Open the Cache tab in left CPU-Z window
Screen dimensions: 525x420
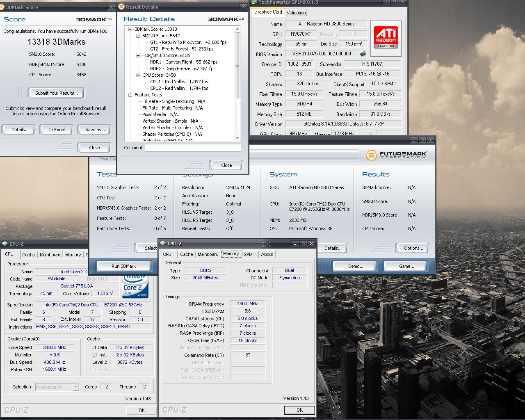[x=29, y=255]
